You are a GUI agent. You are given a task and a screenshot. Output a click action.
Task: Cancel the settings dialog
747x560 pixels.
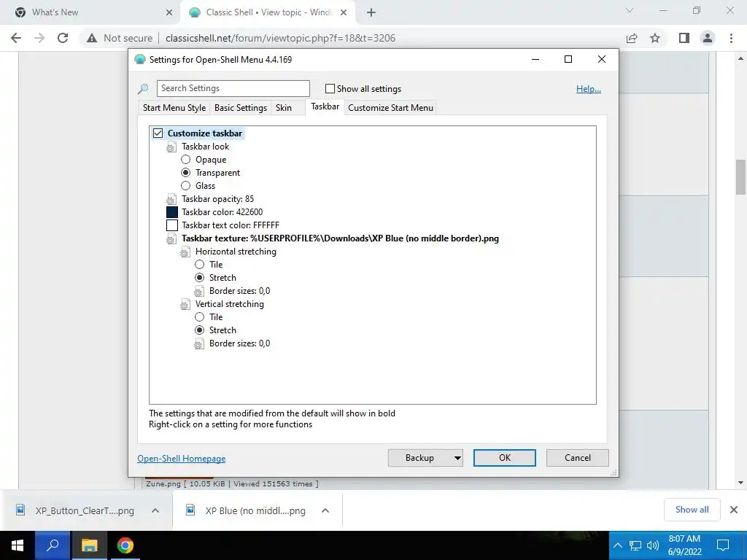pyautogui.click(x=578, y=458)
